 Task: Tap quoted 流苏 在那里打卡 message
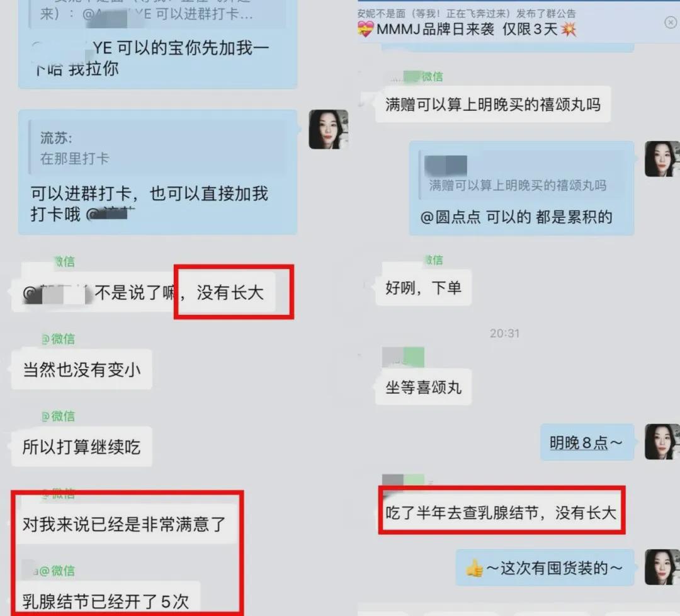pos(158,148)
